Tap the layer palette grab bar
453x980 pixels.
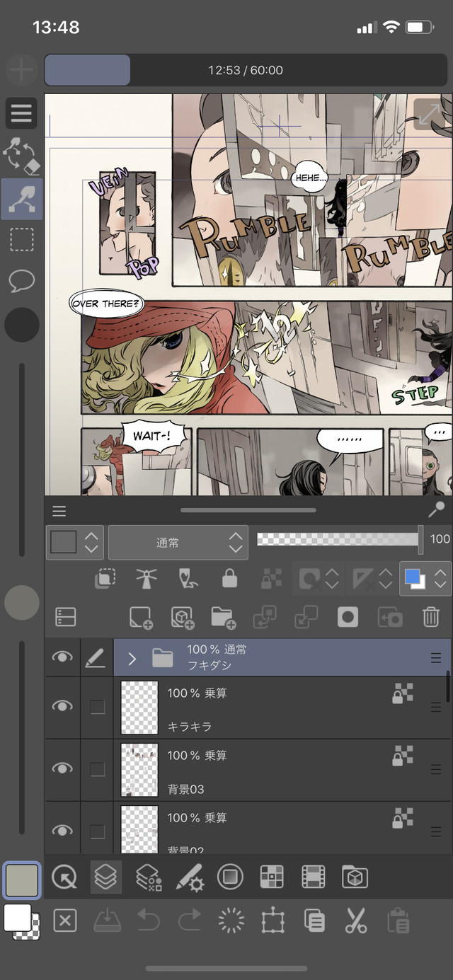248,510
